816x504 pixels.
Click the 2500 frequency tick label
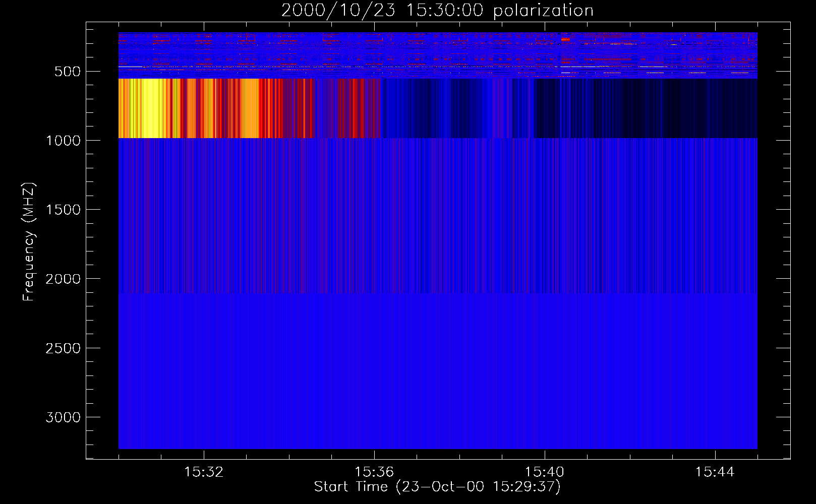point(63,348)
